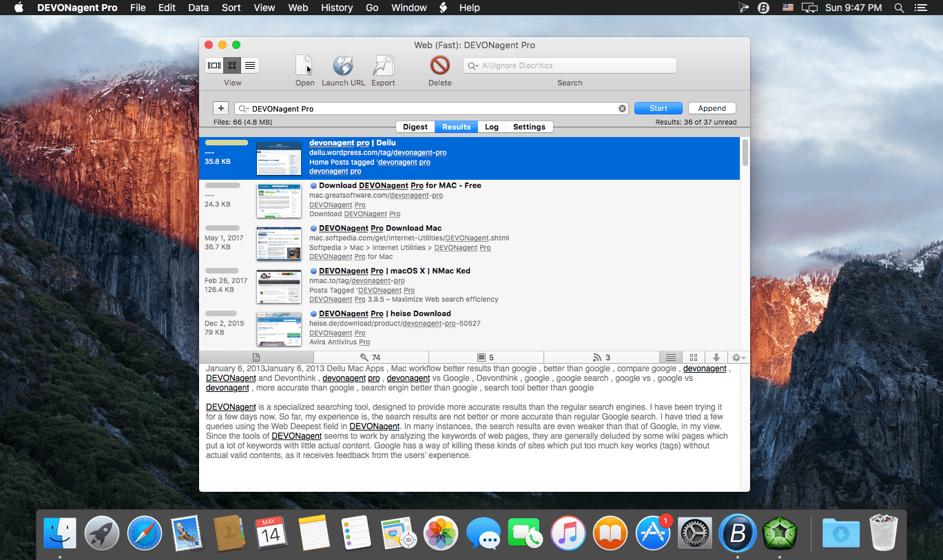Click the Launch URL globe icon
The width and height of the screenshot is (943, 560).
tap(343, 66)
